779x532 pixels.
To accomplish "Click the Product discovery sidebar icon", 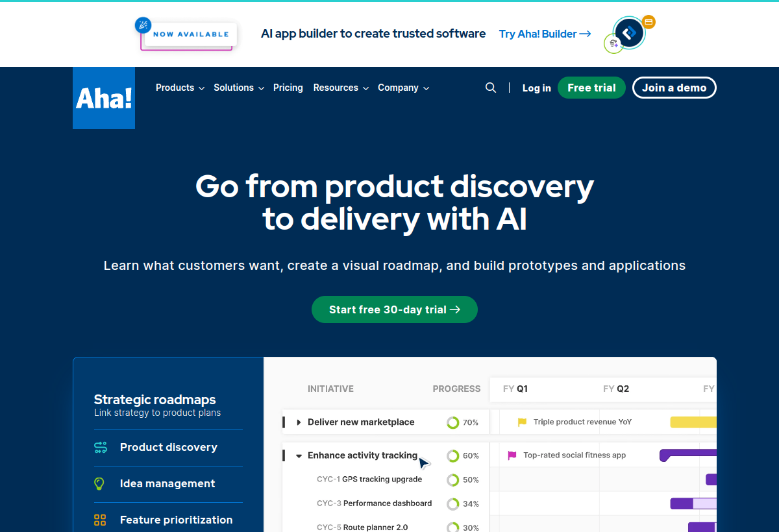I will click(x=100, y=447).
